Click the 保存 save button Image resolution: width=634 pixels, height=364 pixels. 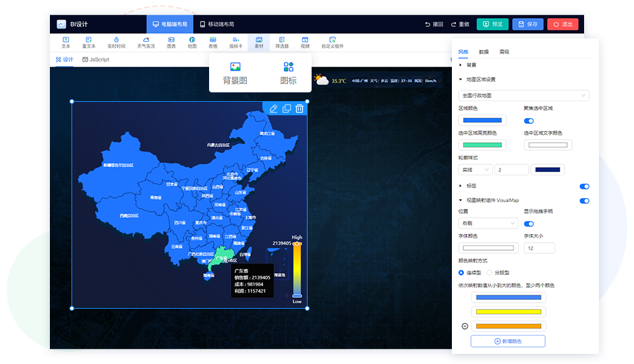(x=527, y=24)
